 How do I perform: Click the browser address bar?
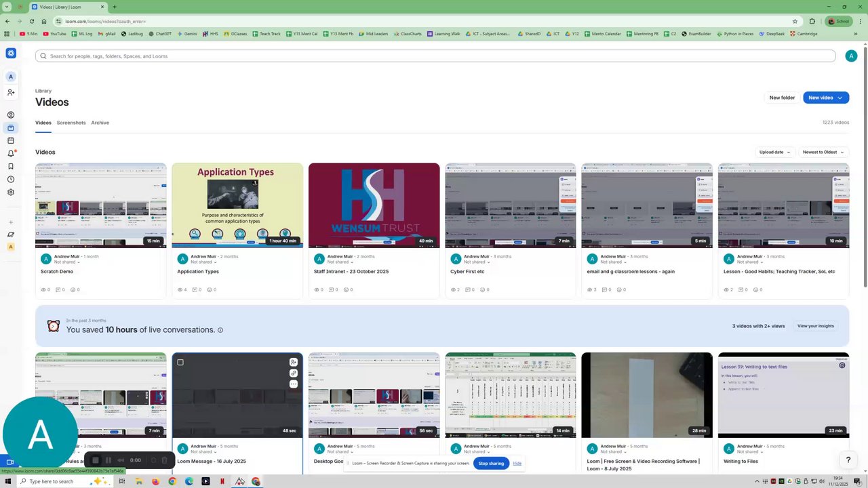click(427, 21)
